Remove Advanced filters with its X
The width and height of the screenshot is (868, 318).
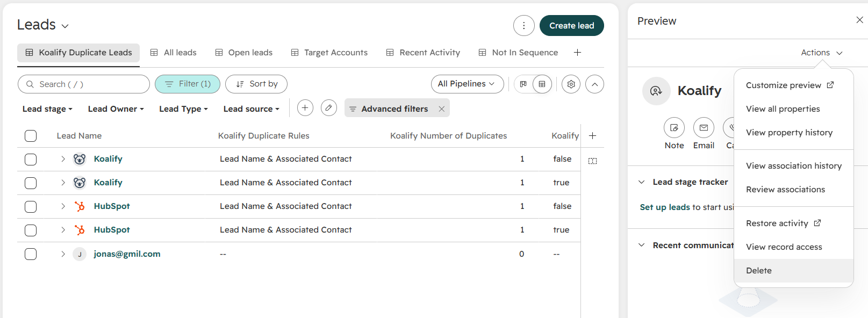pos(441,109)
